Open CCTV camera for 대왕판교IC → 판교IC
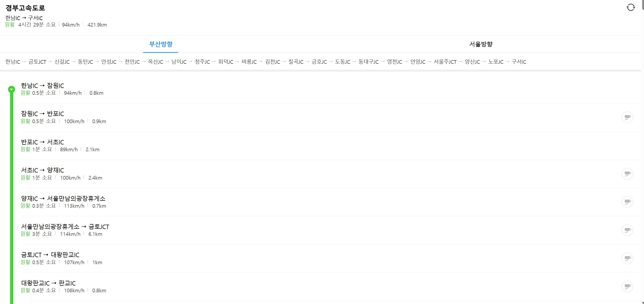 (627, 287)
